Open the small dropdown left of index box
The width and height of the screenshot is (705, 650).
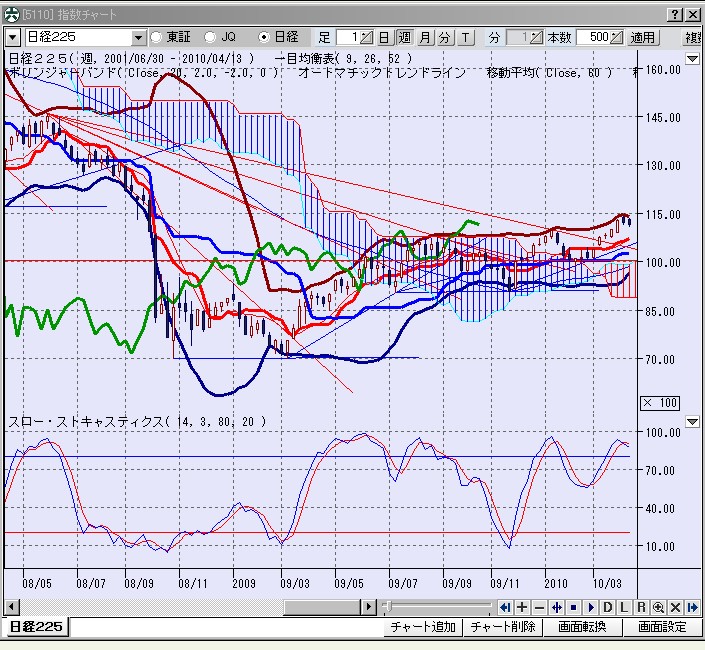tap(13, 38)
